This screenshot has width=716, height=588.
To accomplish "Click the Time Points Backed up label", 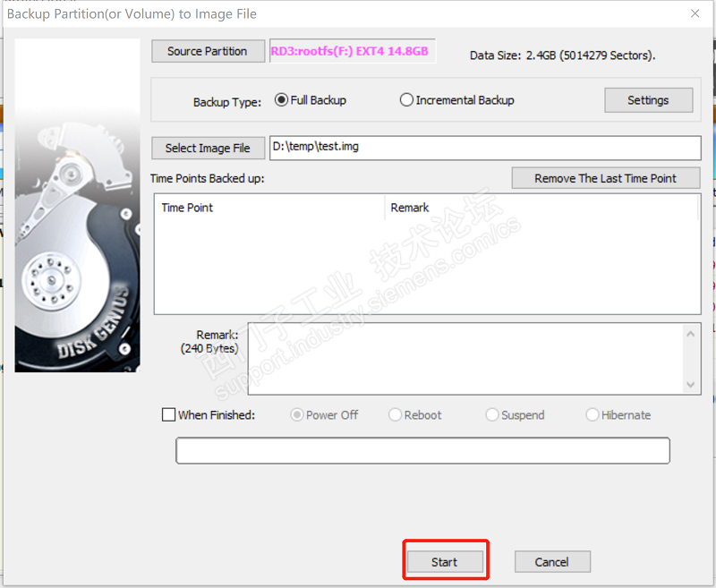I will 208,178.
